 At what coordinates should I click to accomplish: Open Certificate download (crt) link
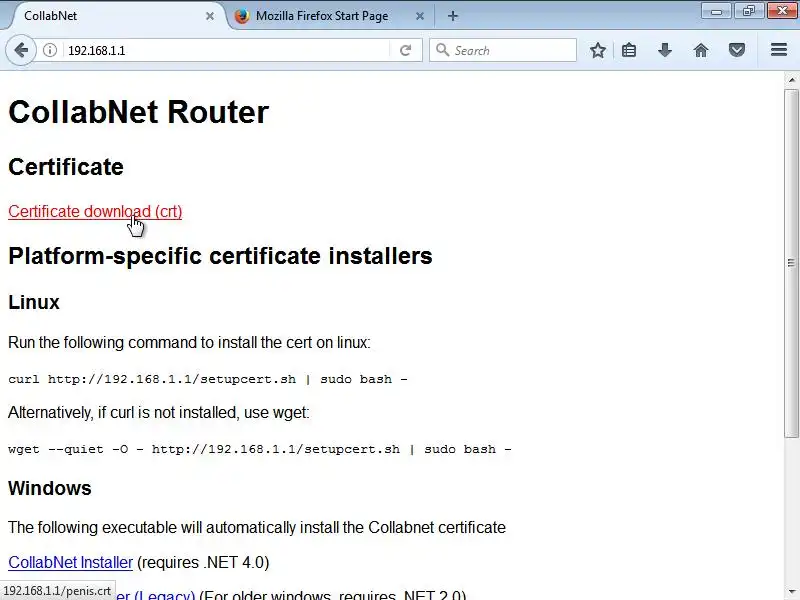[95, 211]
